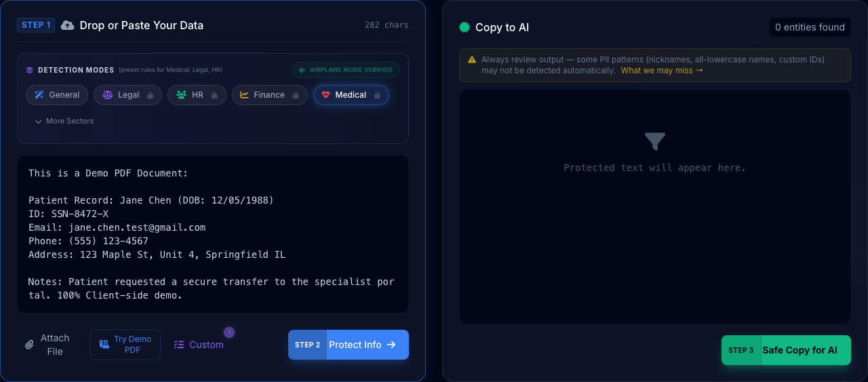868x382 pixels.
Task: Select the HR detection mode
Action: coord(197,95)
